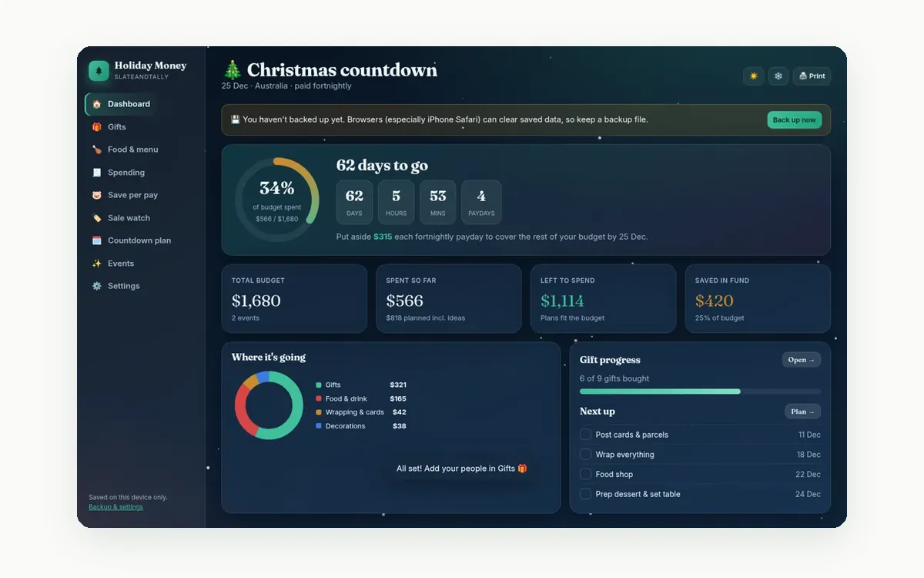The image size is (924, 578).
Task: Click the 'All set! Add your people in Gifts' toast
Action: pyautogui.click(x=462, y=468)
